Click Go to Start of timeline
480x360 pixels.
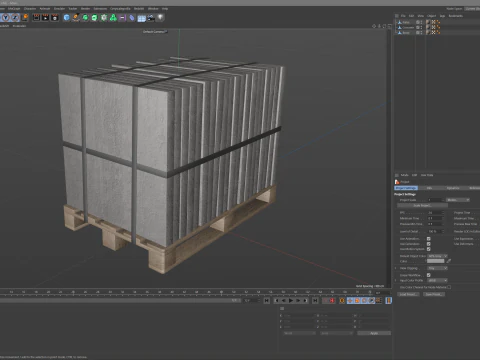pos(267,301)
